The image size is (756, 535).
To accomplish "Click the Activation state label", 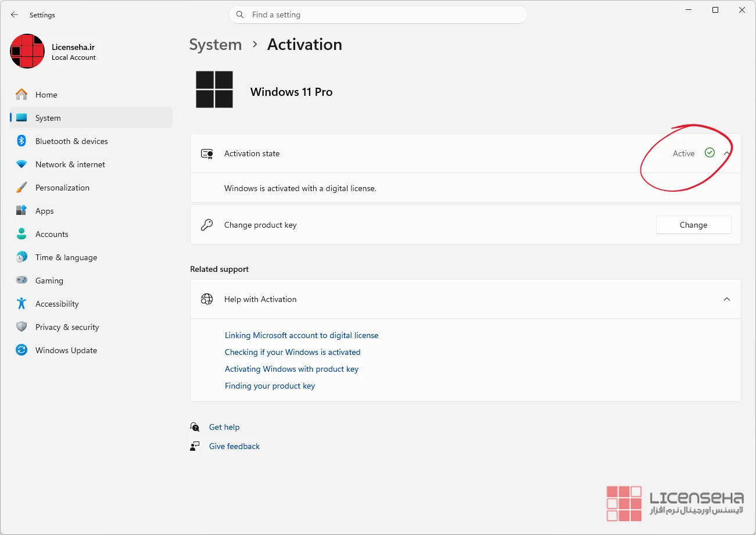I will click(252, 153).
